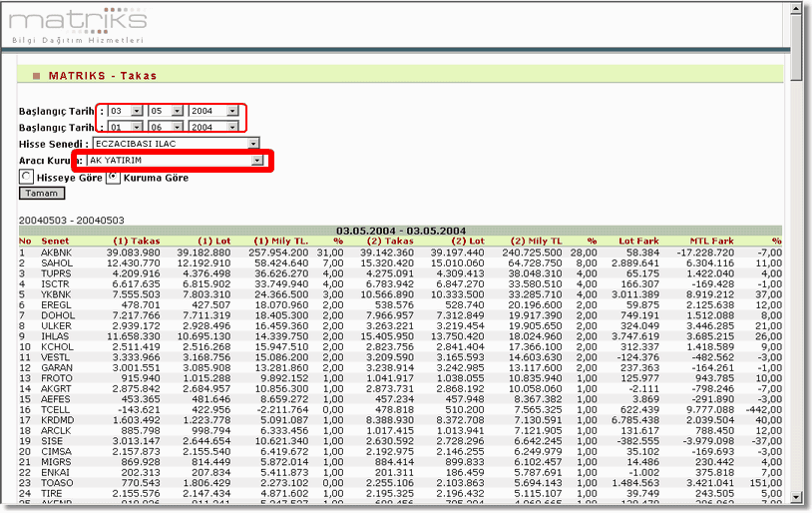Open first row year dropdown 2004

click(x=213, y=111)
